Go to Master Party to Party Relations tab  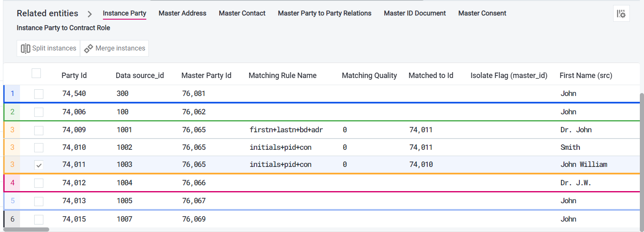coord(324,13)
